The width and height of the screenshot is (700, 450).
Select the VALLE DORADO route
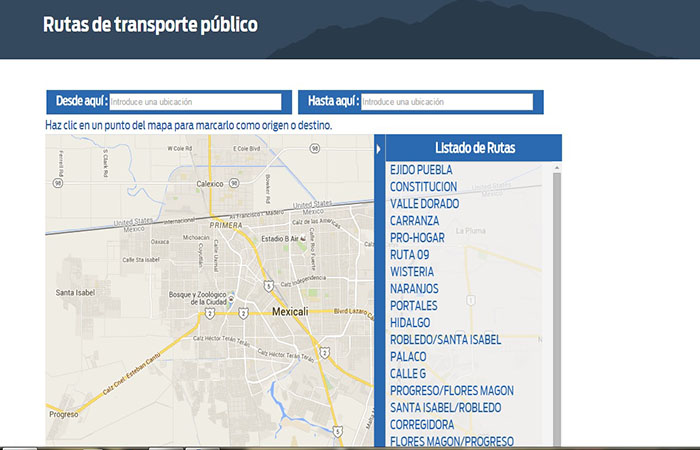pos(425,204)
